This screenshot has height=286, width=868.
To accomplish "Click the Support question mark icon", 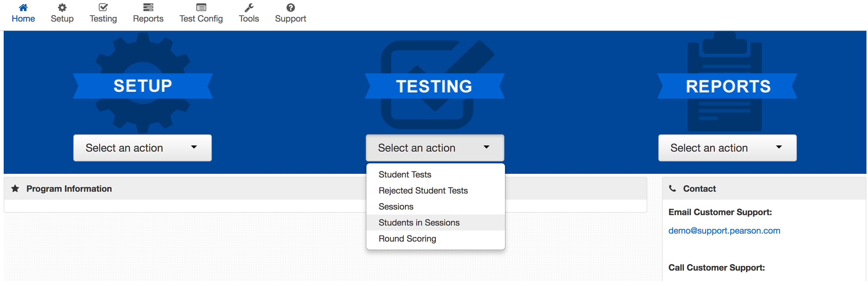I will click(x=290, y=7).
